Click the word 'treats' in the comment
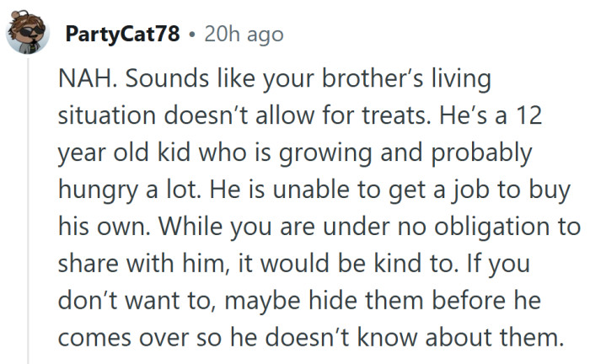Screen dimensions: 590x364 tap(401, 119)
